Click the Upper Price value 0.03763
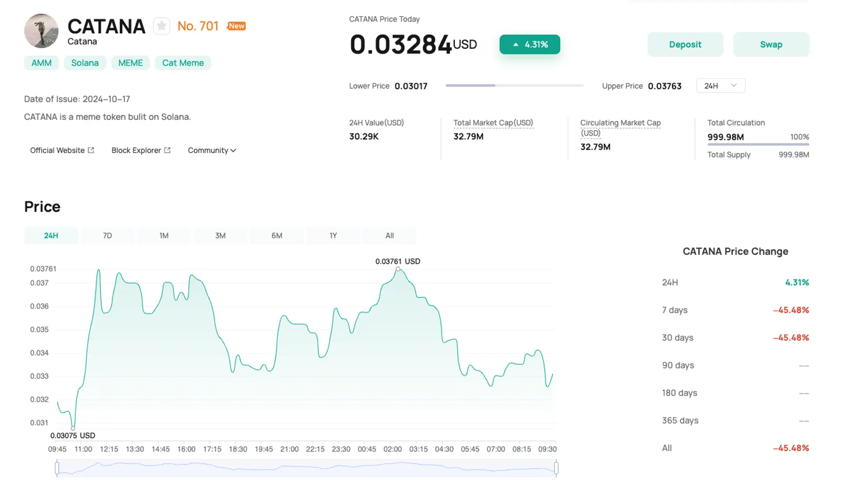 coord(665,86)
